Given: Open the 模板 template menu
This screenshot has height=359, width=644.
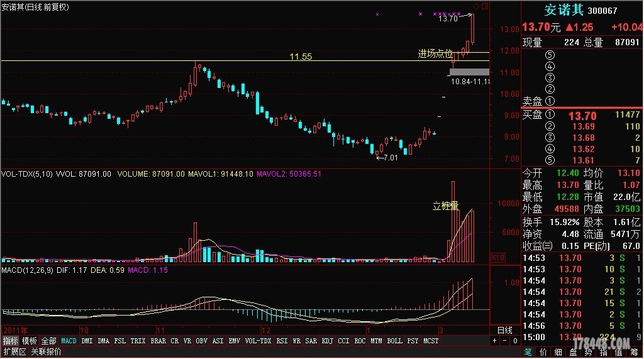Looking at the screenshot, I should click(30, 341).
